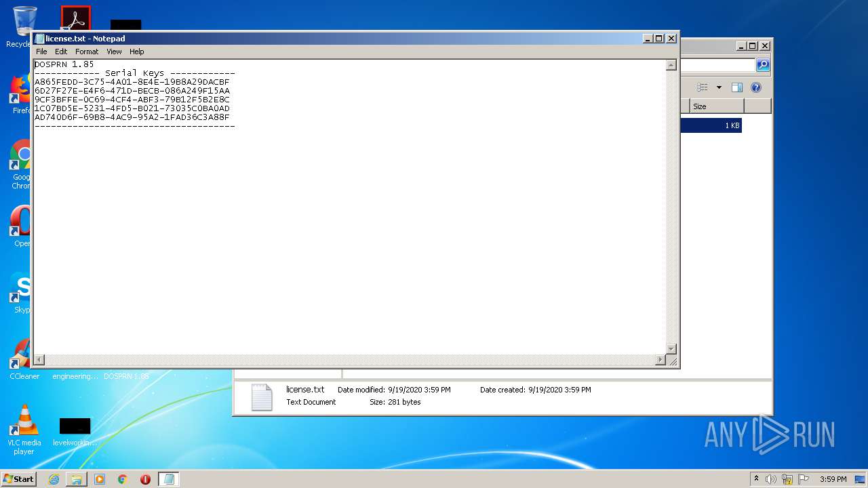The image size is (868, 488).
Task: Click Opera icon in the taskbar
Action: coord(145,479)
